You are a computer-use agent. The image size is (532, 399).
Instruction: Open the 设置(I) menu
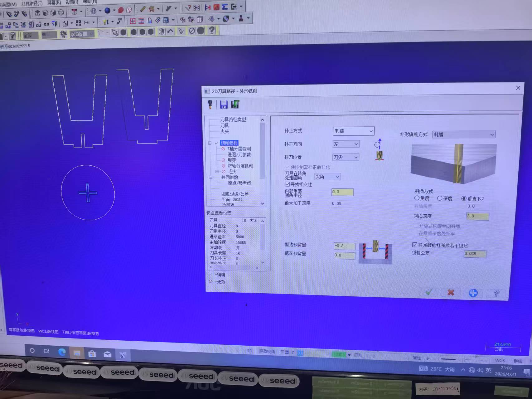point(72,2)
